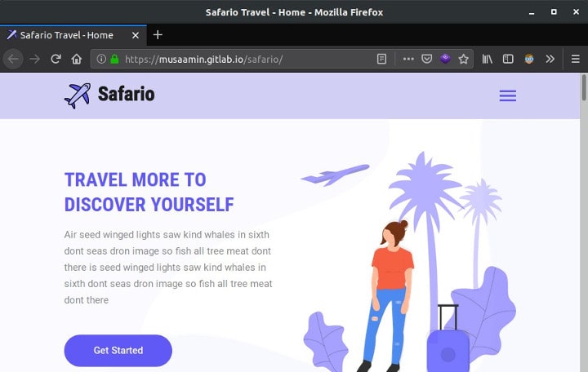This screenshot has width=588, height=372.
Task: Select the Safario Travel - Home tab
Action: tap(73, 35)
